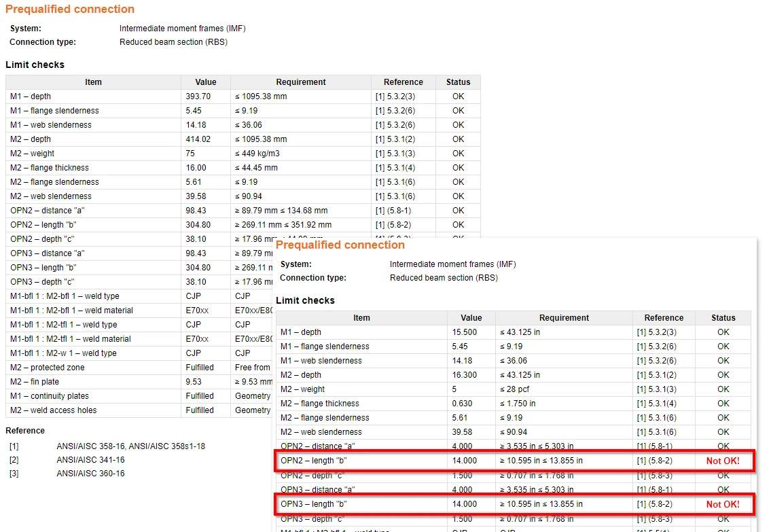Screen dimensions: 771x532
Task: Select 'Connection type:' label in front report
Action: click(x=313, y=278)
